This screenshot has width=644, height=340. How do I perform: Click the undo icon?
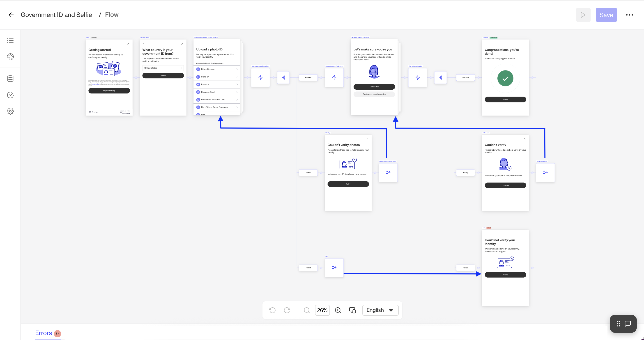pos(272,310)
